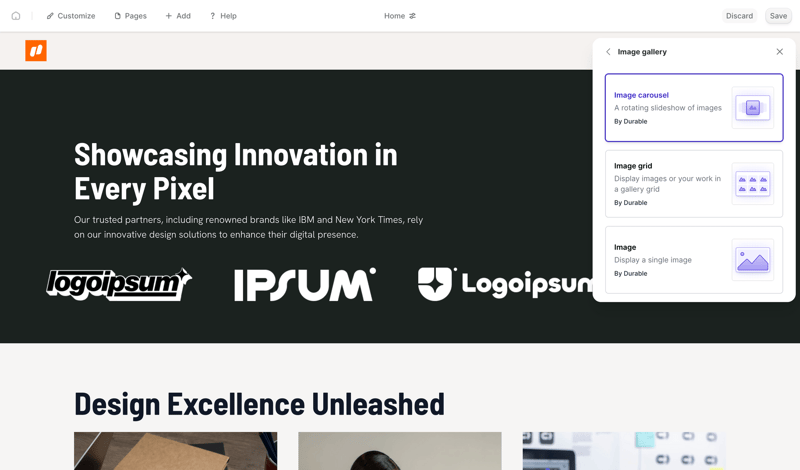Click the Discard button

739,16
